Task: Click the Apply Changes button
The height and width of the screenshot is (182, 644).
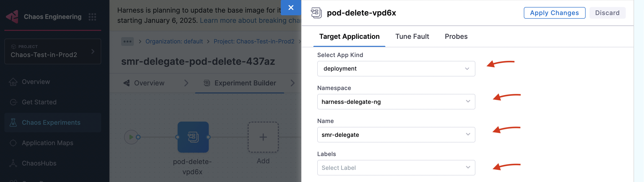Action: point(554,13)
